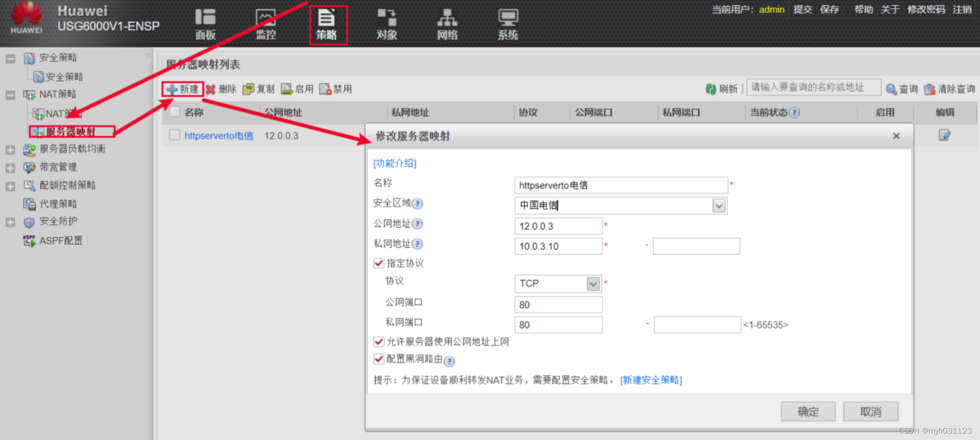
Task: Click the 复制 copy button
Action: pos(259,89)
